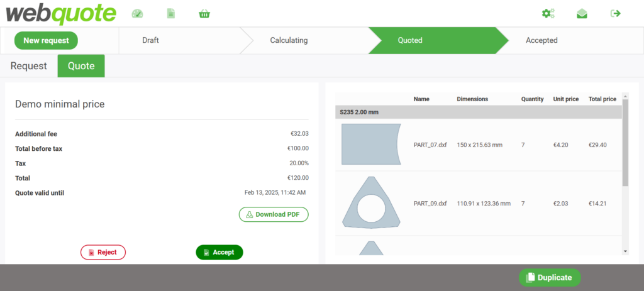The width and height of the screenshot is (644, 291).
Task: Select the Draft status step
Action: pyautogui.click(x=150, y=40)
